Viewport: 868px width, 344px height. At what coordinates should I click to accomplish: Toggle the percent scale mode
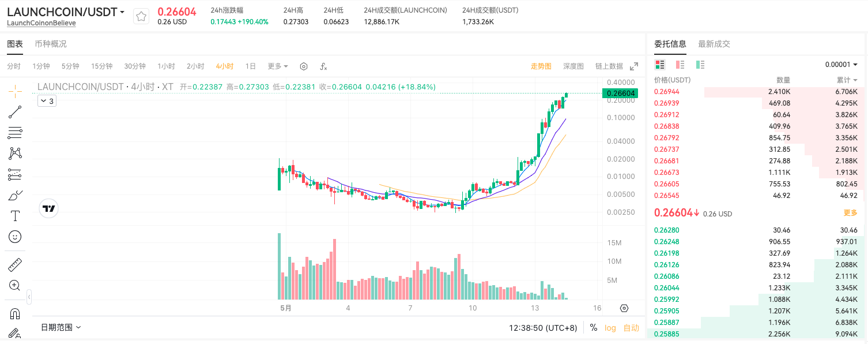[x=594, y=328]
